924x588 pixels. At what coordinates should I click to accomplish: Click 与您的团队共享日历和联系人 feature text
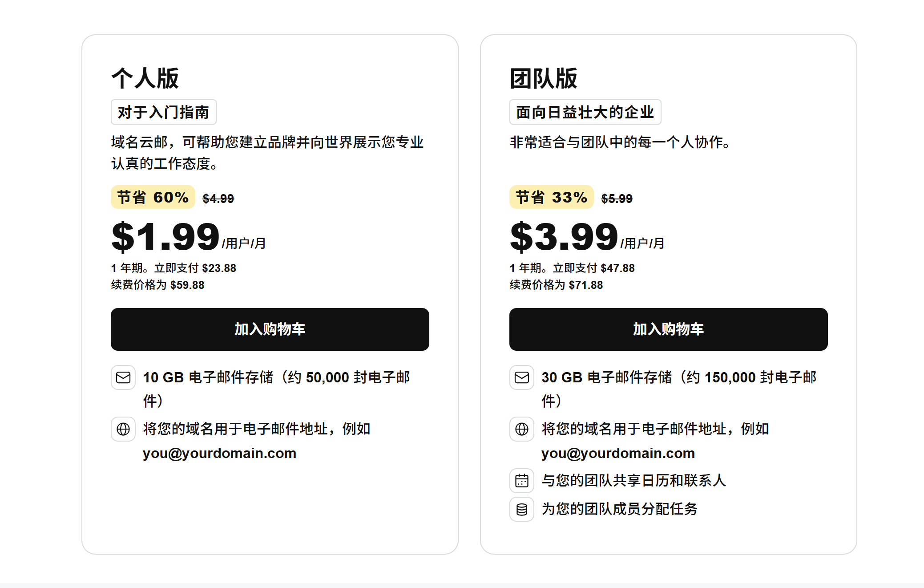[634, 481]
